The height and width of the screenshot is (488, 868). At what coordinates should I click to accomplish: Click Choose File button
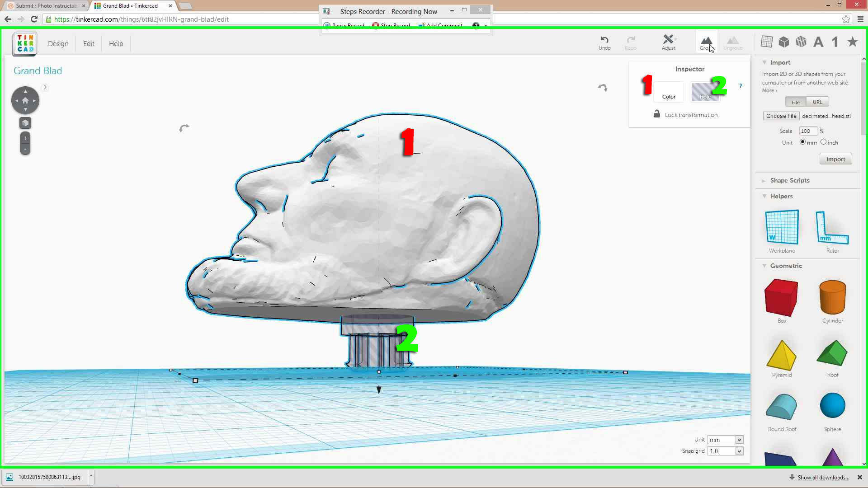[x=781, y=116]
